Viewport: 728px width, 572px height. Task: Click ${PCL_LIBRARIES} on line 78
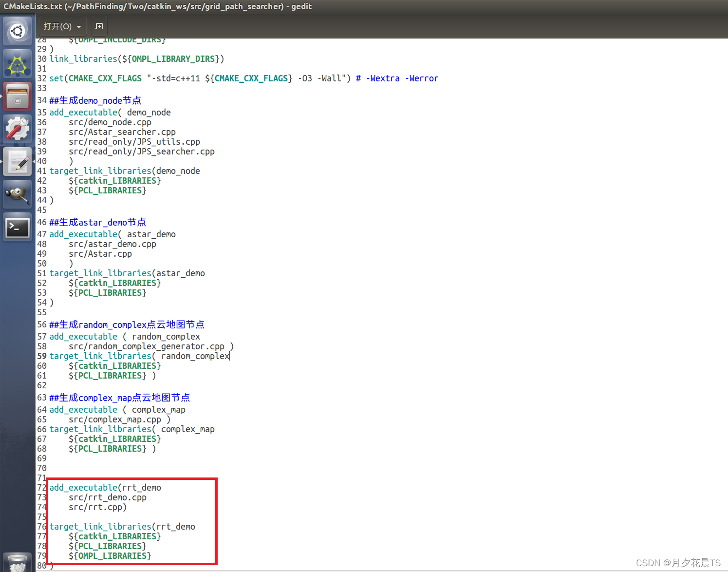[108, 546]
